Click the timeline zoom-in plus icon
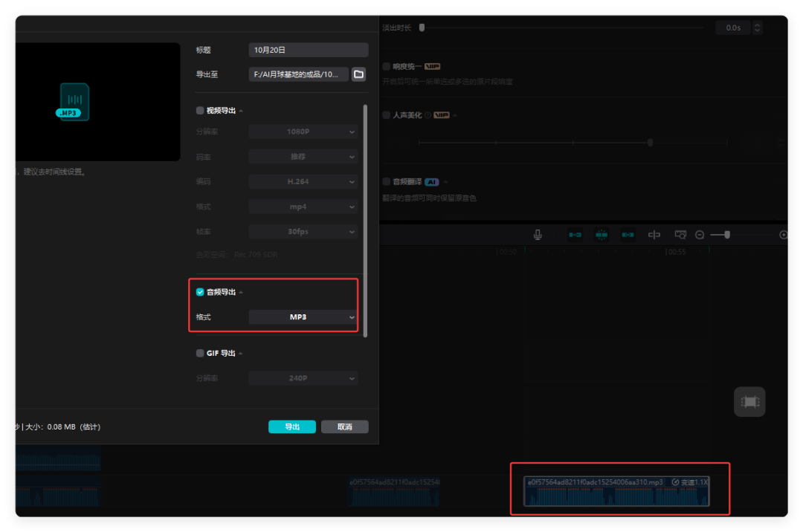The width and height of the screenshot is (803, 532). 784,235
